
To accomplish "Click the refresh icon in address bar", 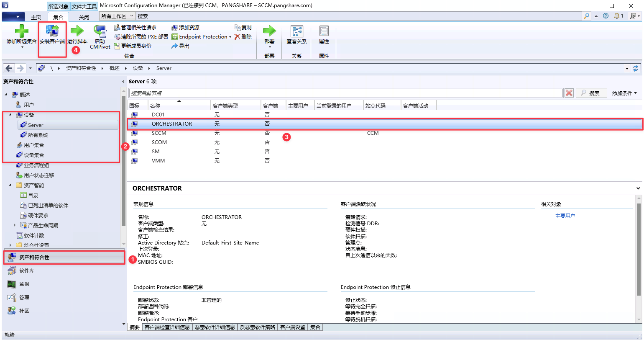I will pyautogui.click(x=636, y=68).
